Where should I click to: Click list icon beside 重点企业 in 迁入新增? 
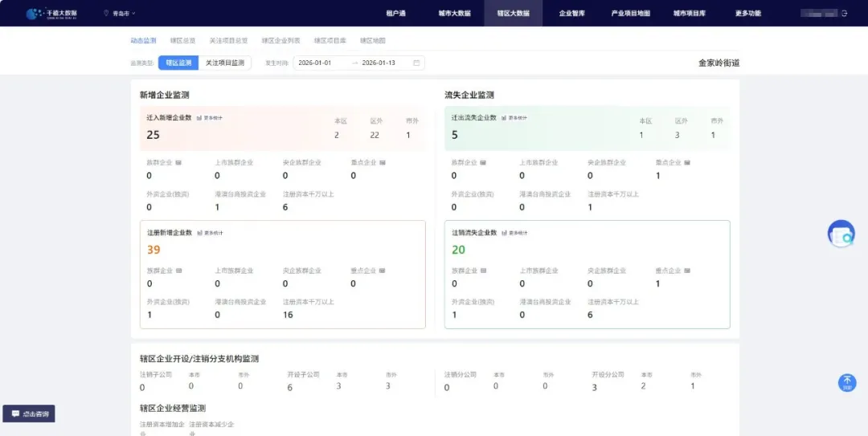tap(383, 163)
